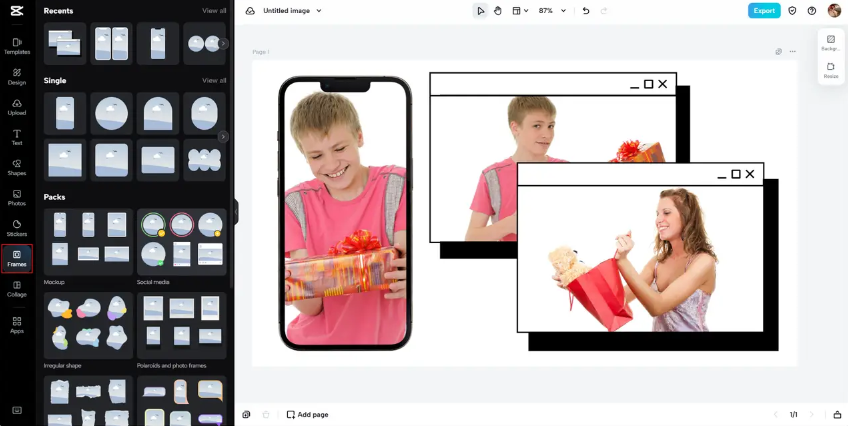The image size is (848, 426).
Task: Open the Background panel on right
Action: [x=830, y=43]
